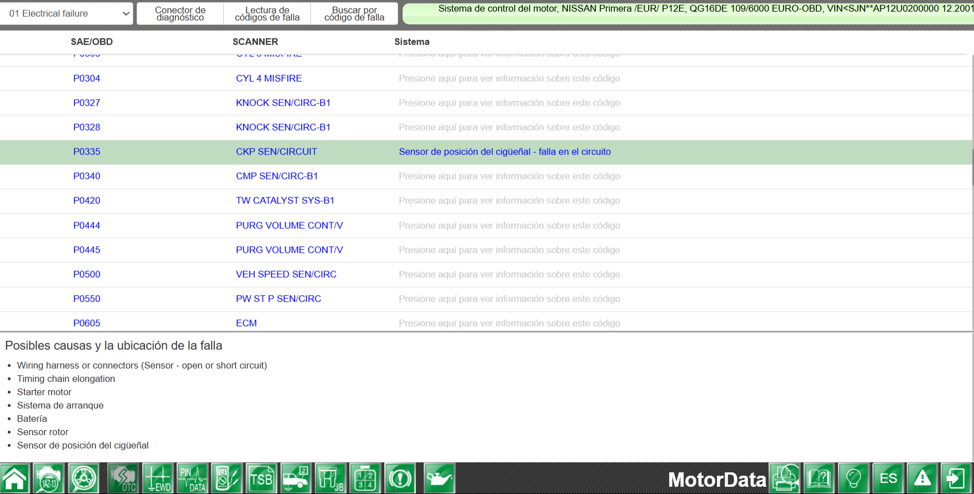Click 'CYL 4 MISFIRE' scanner text

click(268, 78)
